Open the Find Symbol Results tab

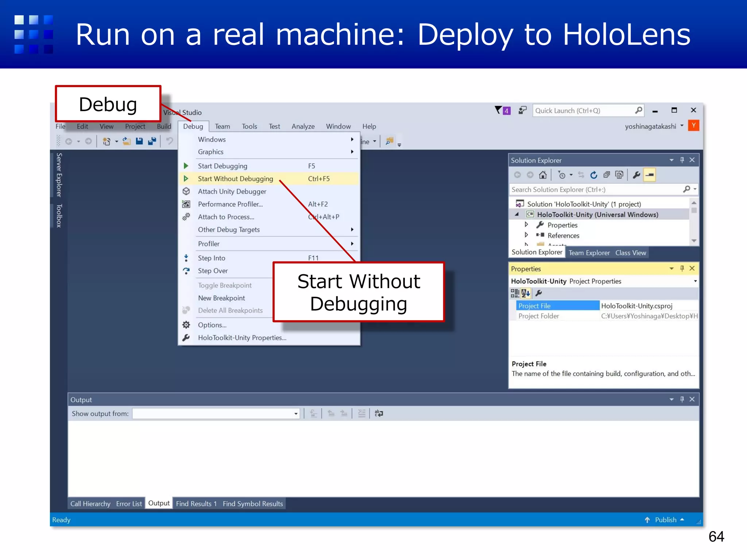tap(253, 503)
